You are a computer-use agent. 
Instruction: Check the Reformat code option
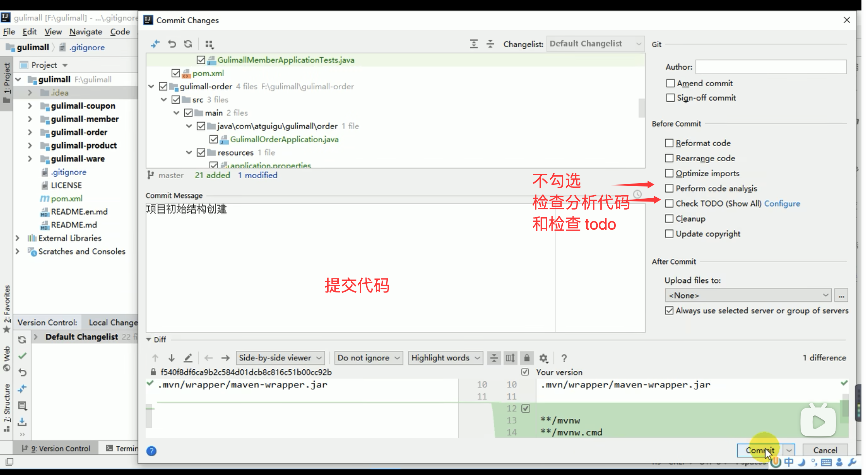point(669,143)
